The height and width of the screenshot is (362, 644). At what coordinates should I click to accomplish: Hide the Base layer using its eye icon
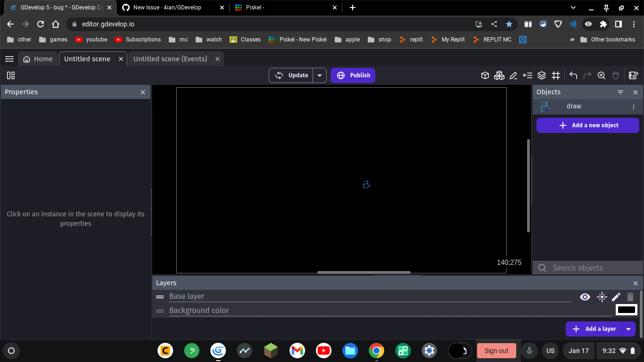pos(585,297)
